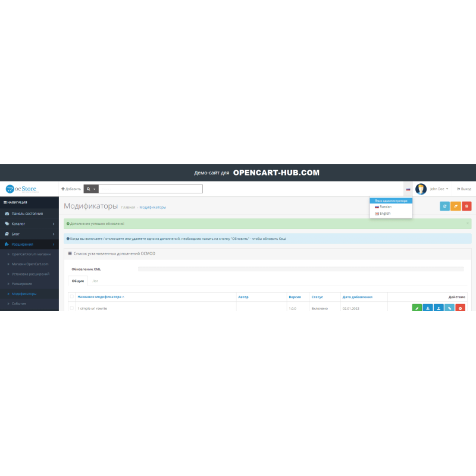
Task: Expand the Блог sidebar menu
Action: [x=16, y=233]
